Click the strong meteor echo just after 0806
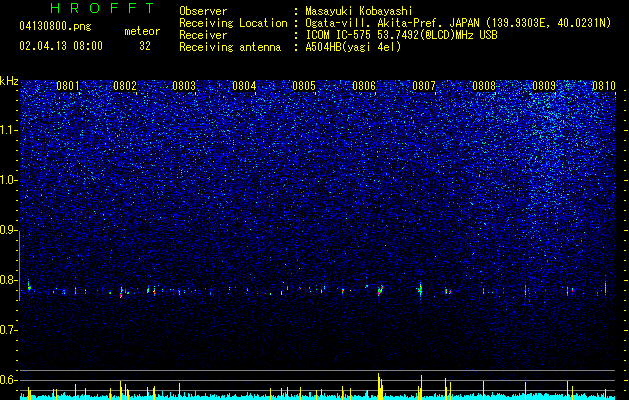 coord(380,290)
